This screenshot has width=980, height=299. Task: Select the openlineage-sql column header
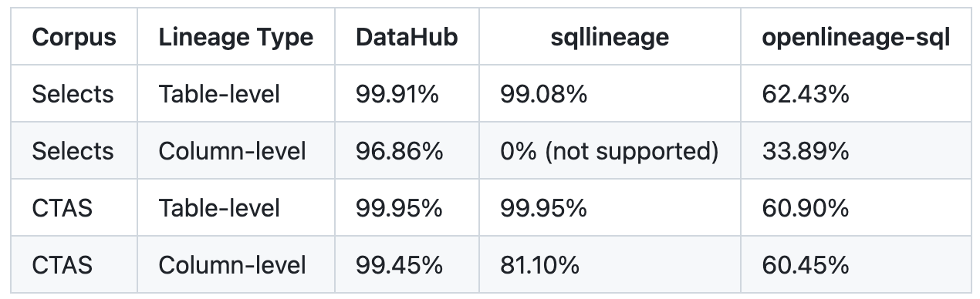point(855,37)
